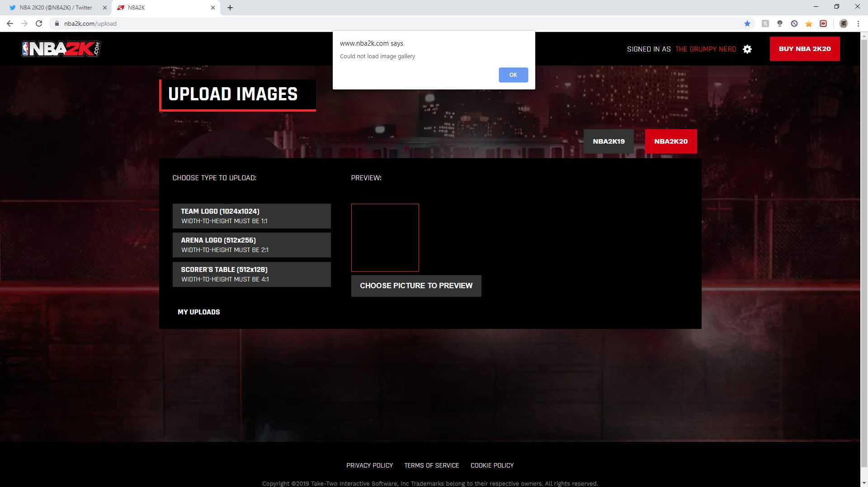Select the NBA2K browser tab

(166, 8)
